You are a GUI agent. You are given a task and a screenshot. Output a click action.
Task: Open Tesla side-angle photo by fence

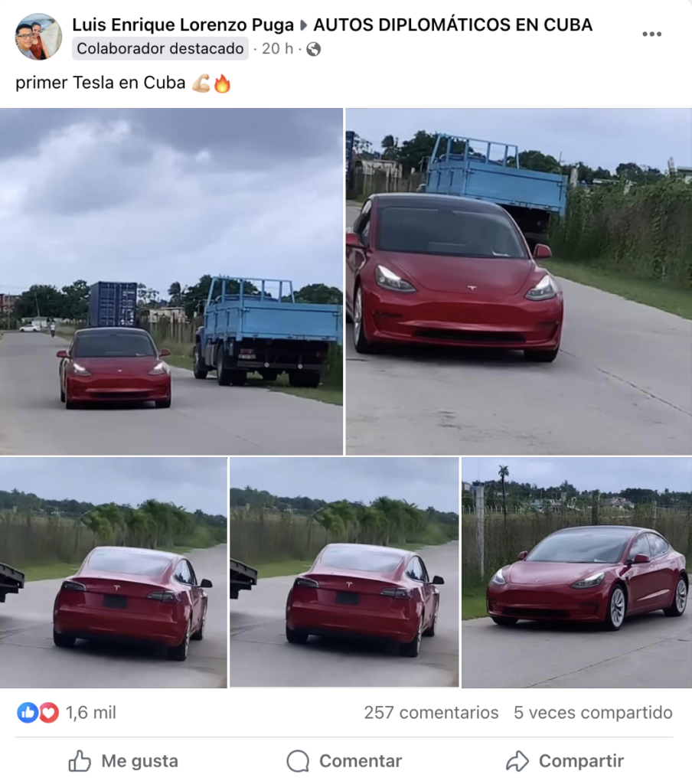[x=577, y=573]
